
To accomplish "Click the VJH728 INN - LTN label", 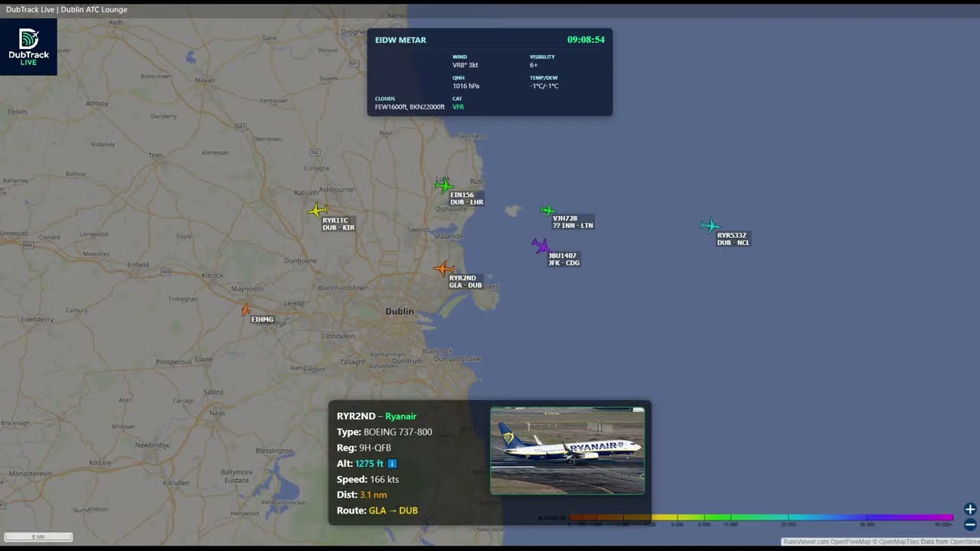I will click(573, 222).
